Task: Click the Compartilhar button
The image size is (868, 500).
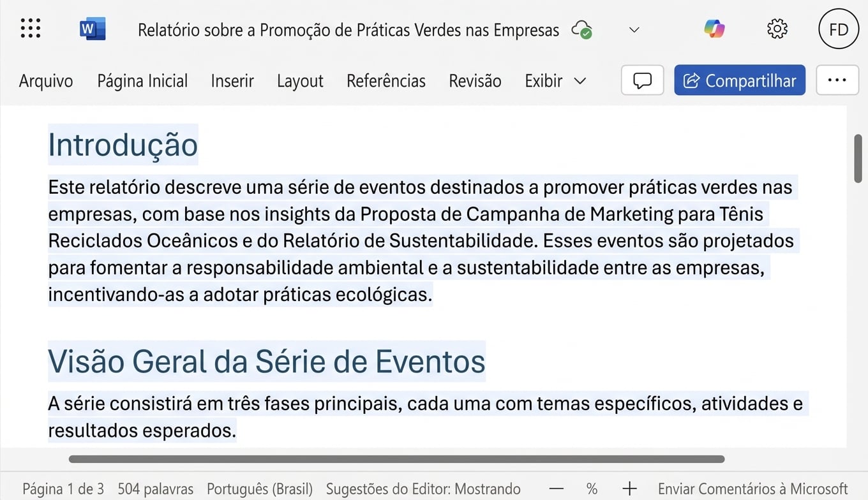Action: [739, 80]
